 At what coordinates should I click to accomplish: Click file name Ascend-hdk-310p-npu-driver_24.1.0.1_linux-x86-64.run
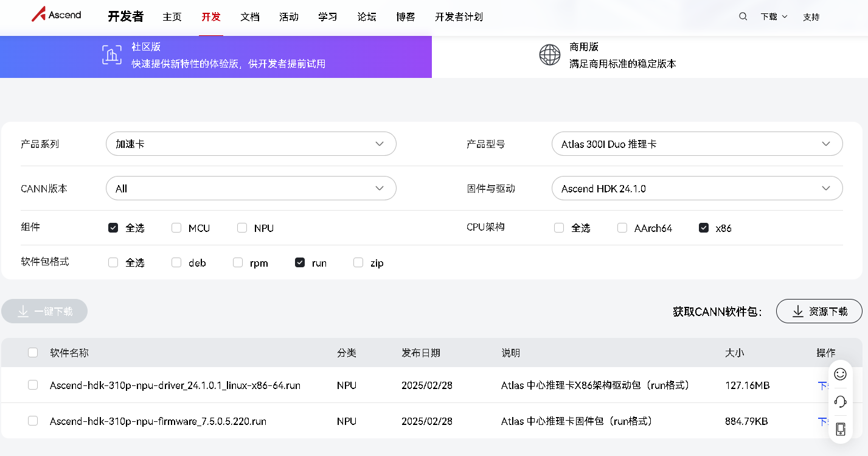pyautogui.click(x=175, y=385)
